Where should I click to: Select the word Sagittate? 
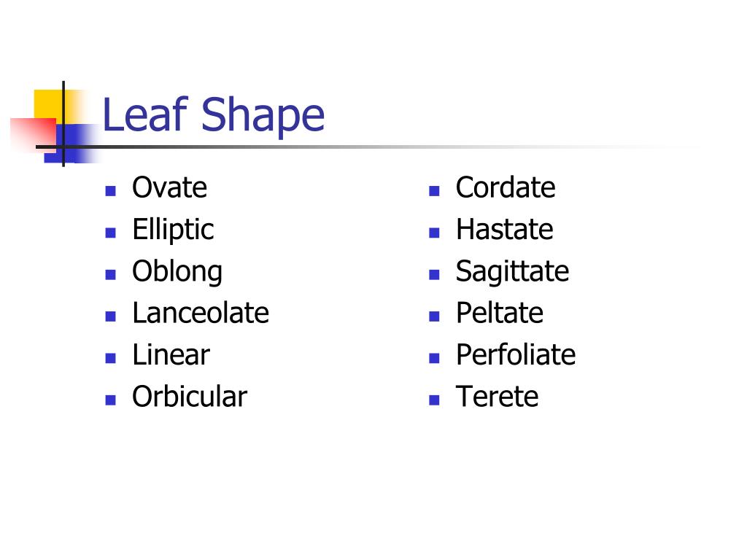click(x=512, y=272)
